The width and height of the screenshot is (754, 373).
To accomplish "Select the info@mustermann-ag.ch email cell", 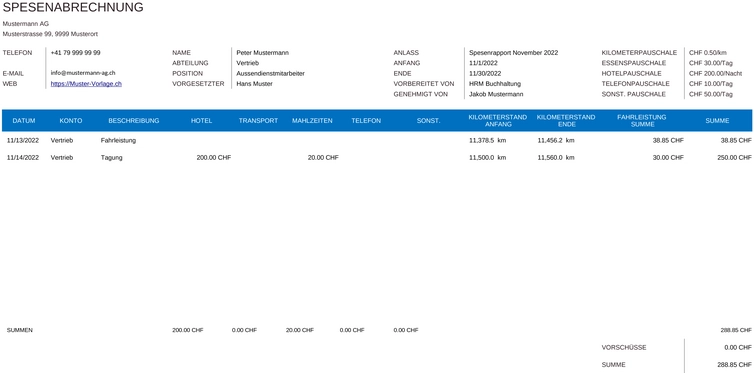I will 83,73.
